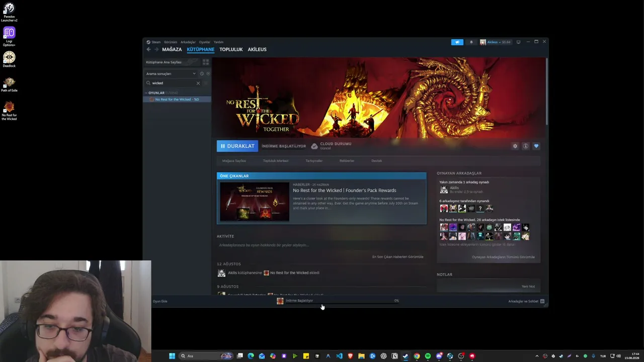
Task: Click 'Oyun Ekle' at bottom left
Action: (160, 301)
